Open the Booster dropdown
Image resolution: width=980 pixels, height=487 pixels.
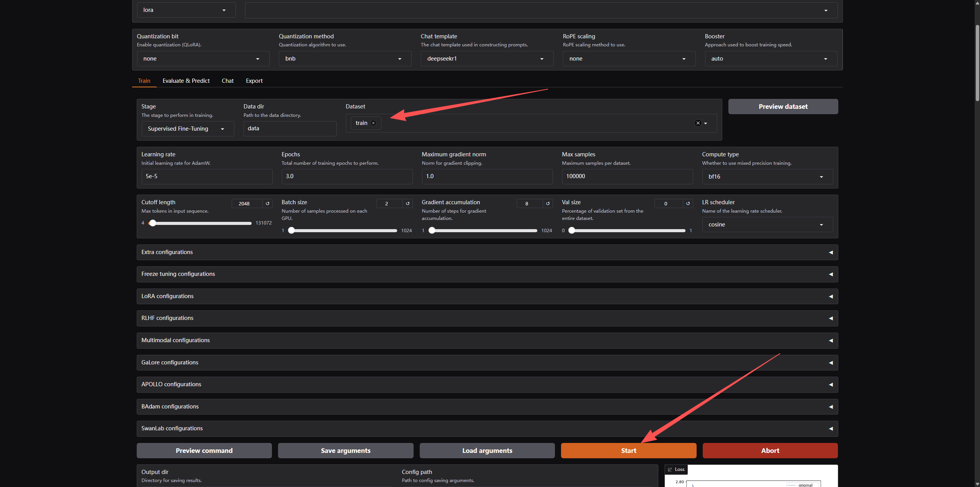tap(771, 59)
